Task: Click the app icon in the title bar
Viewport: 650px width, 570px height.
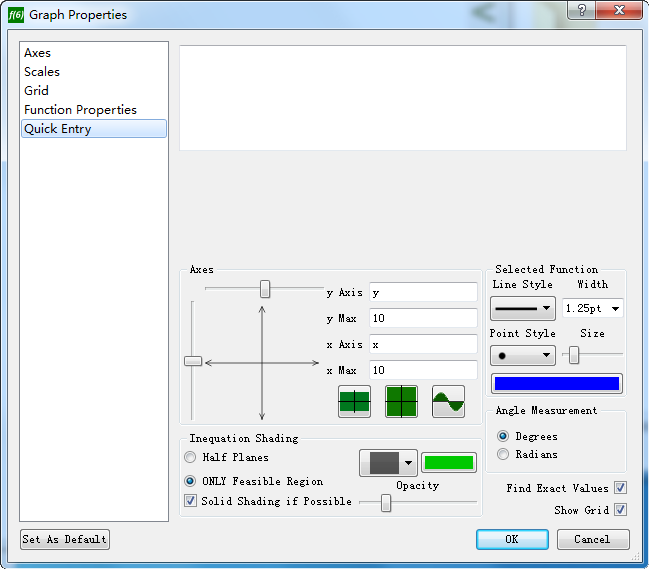Action: 15,15
